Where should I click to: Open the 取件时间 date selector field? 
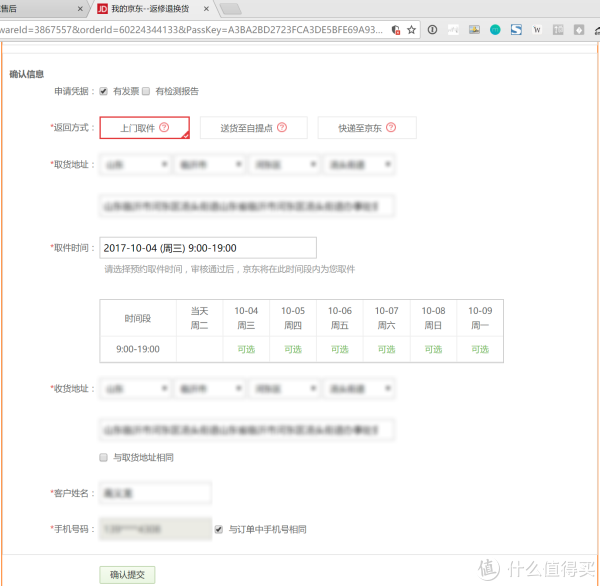coord(207,248)
